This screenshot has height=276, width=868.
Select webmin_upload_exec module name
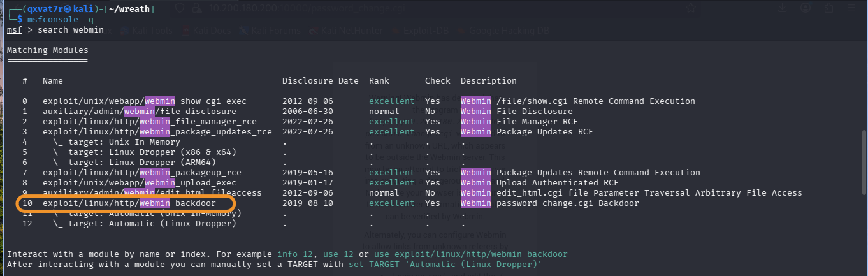[x=140, y=183]
